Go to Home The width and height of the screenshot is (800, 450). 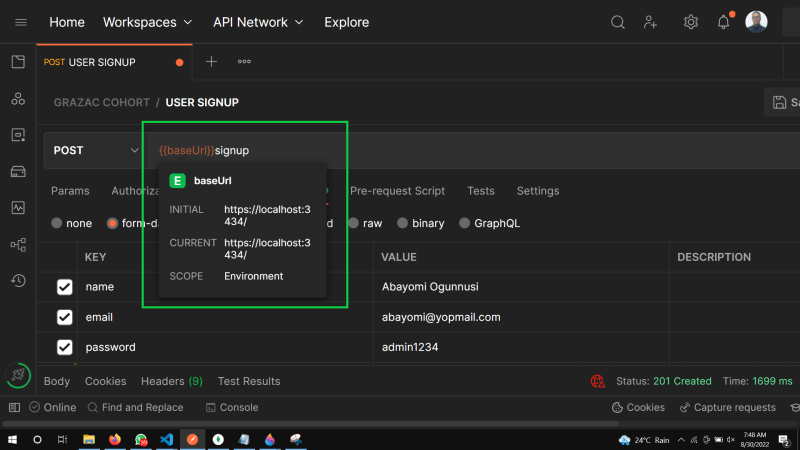click(x=67, y=22)
